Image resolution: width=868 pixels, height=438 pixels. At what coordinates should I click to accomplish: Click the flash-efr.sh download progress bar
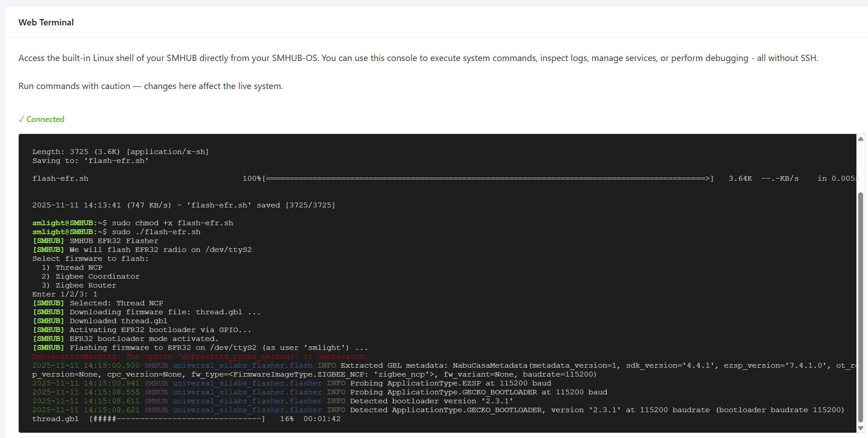488,178
